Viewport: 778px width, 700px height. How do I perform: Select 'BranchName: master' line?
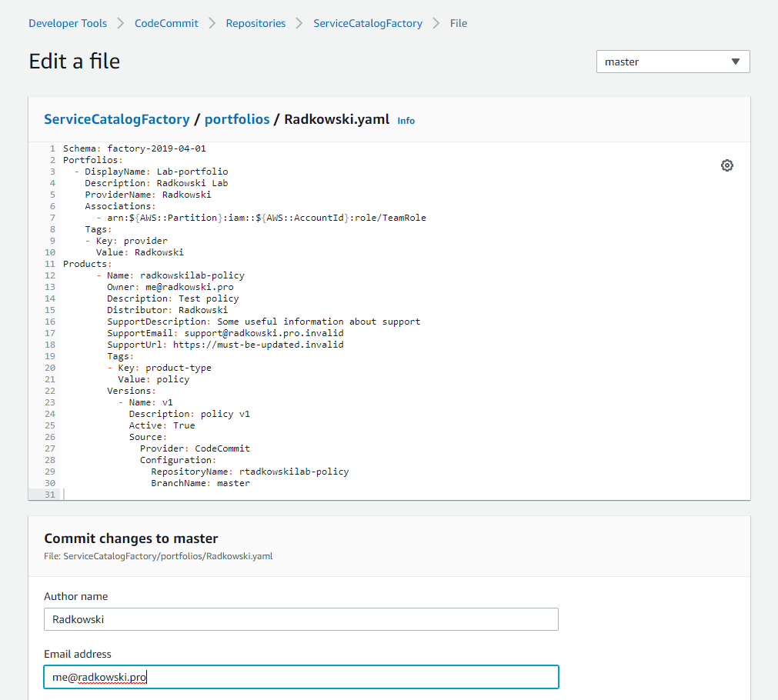pos(200,483)
